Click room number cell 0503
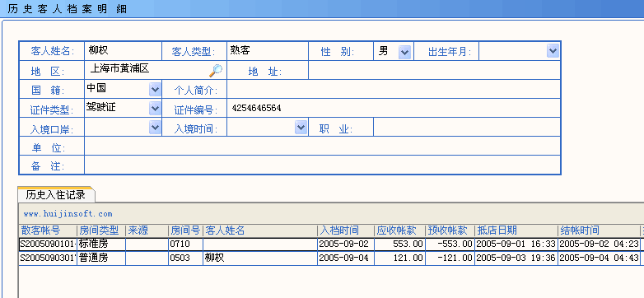 click(185, 258)
